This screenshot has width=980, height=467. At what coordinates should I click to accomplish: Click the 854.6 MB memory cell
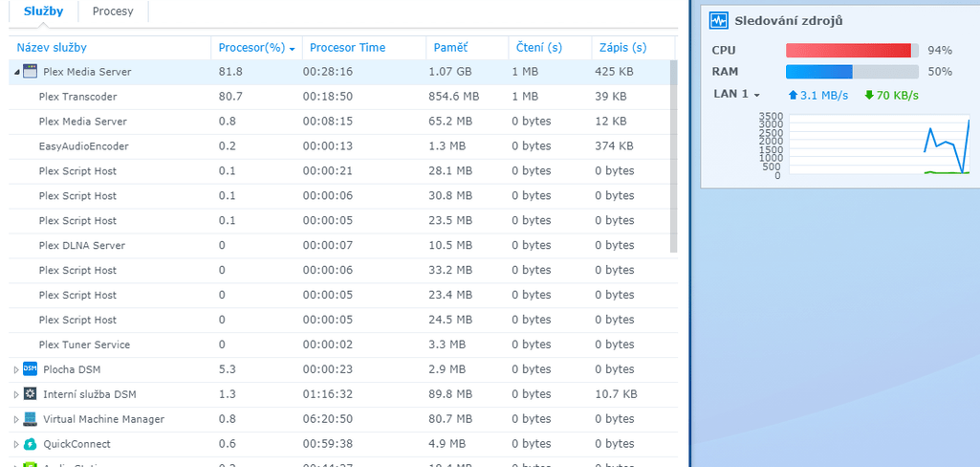[454, 97]
